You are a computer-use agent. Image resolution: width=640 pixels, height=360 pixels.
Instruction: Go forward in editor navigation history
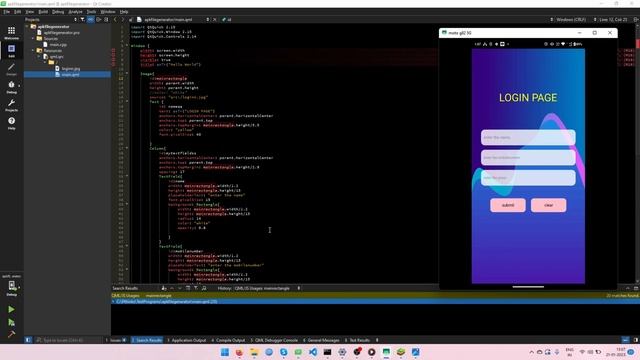pyautogui.click(x=123, y=19)
